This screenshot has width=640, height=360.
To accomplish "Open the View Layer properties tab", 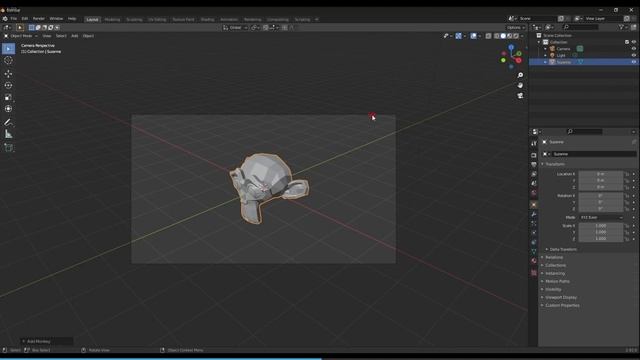I will click(534, 174).
